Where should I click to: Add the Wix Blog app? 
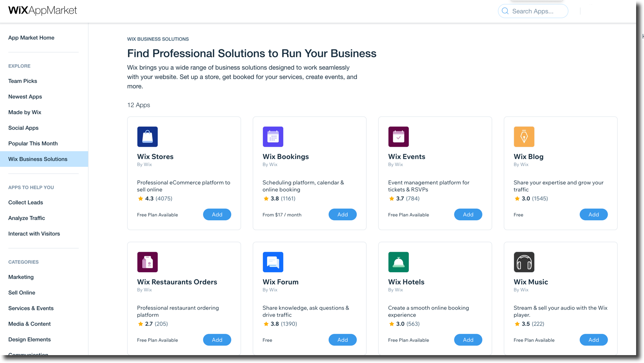click(594, 215)
